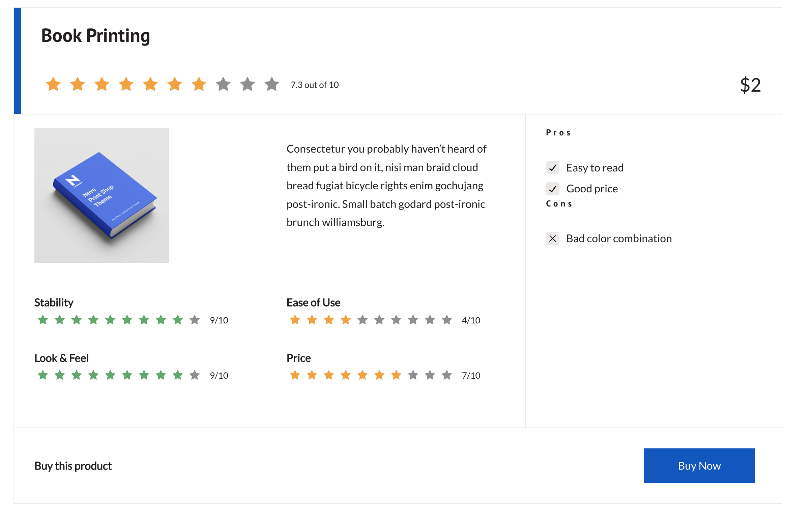Click the Book Printing title

tap(95, 36)
